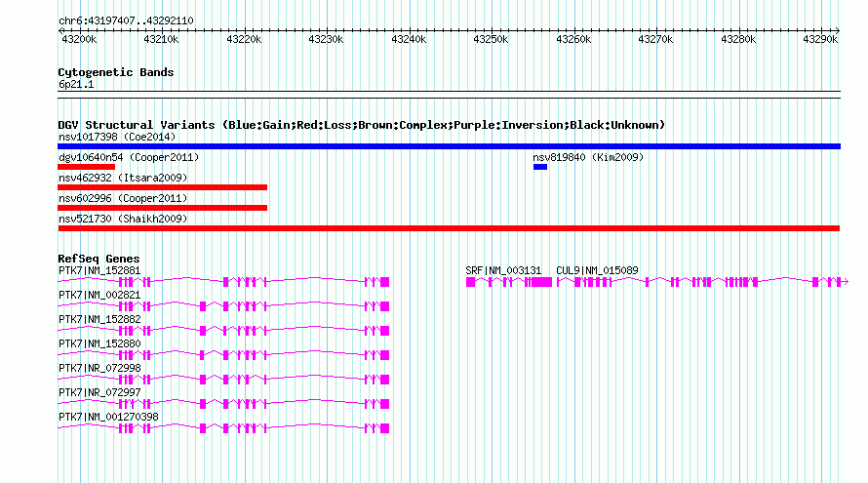Click the 43270k ruler tick label
Screen dimensions: 868x483
pyautogui.click(x=656, y=39)
